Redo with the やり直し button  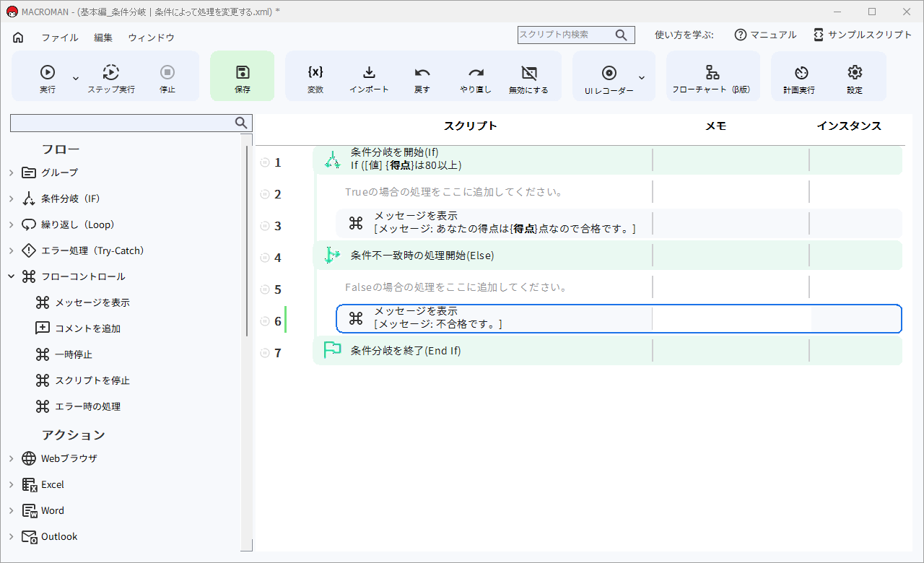pyautogui.click(x=476, y=79)
